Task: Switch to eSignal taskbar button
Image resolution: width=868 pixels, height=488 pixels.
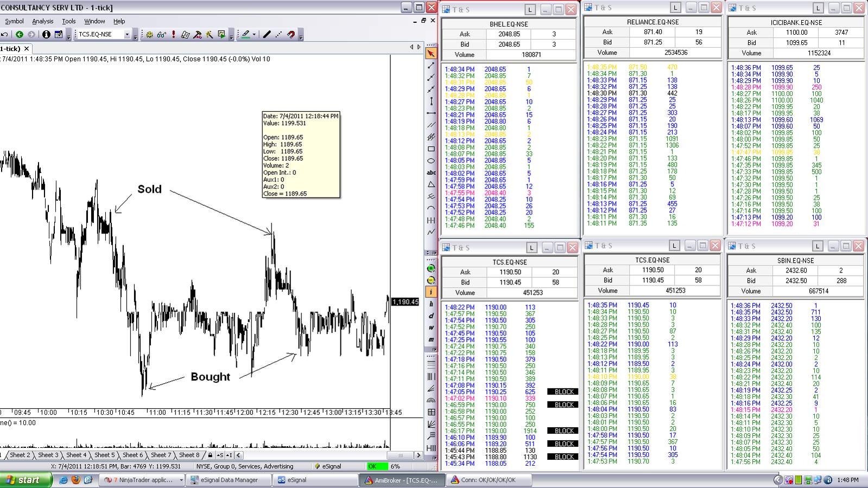Action: coord(315,480)
